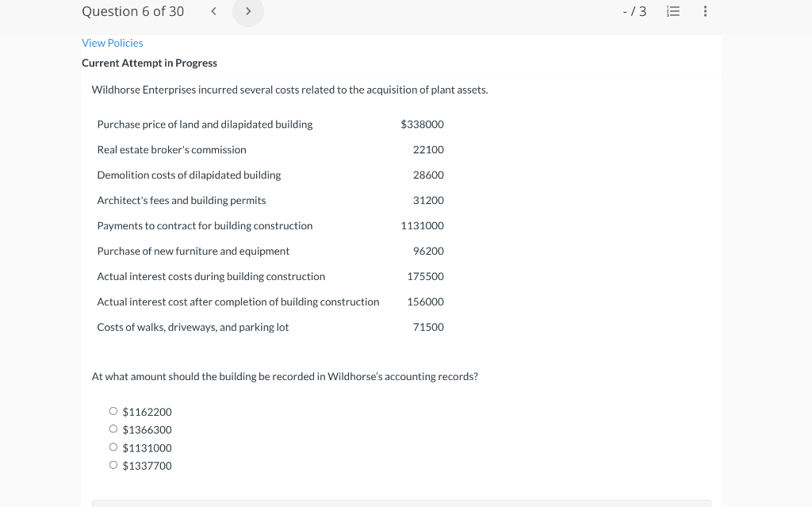Pick the $1337700 answer option
The width and height of the screenshot is (812, 507).
tap(113, 464)
